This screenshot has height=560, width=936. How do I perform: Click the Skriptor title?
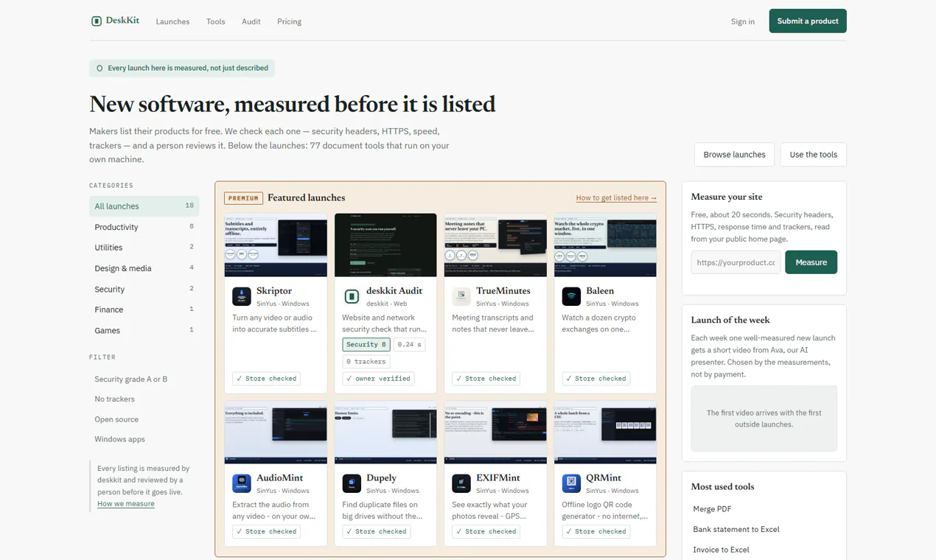click(x=274, y=291)
